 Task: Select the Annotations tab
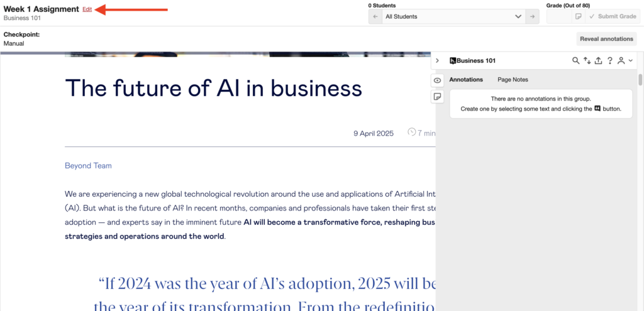466,80
